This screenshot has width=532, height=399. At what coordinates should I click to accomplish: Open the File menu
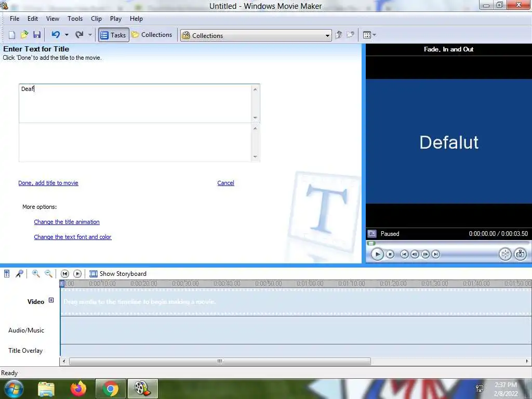(15, 19)
